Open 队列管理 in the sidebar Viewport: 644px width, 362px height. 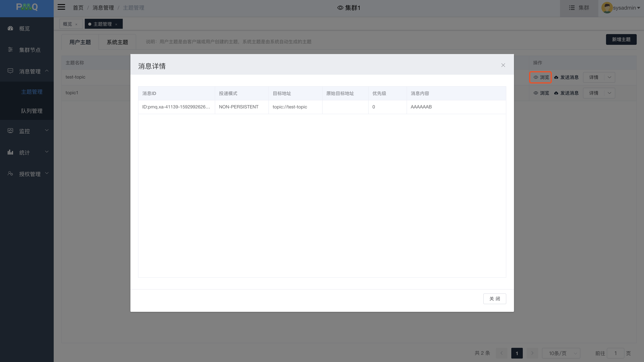[31, 111]
